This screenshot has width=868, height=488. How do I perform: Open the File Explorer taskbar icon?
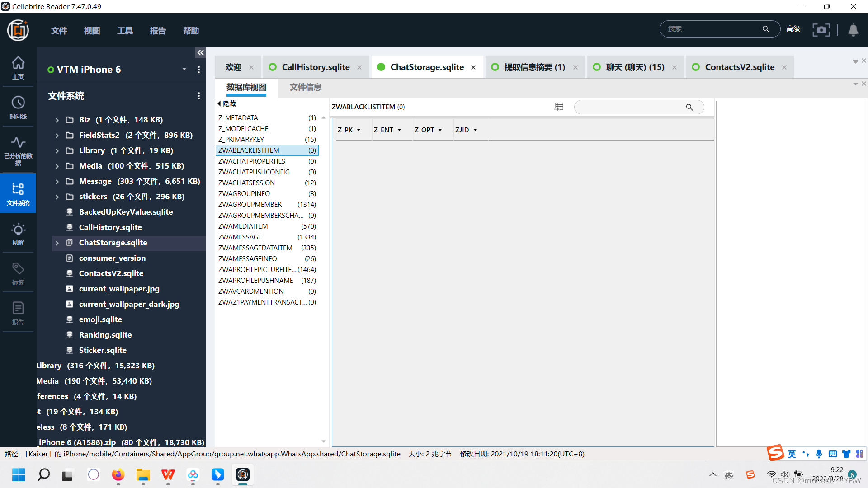click(143, 474)
